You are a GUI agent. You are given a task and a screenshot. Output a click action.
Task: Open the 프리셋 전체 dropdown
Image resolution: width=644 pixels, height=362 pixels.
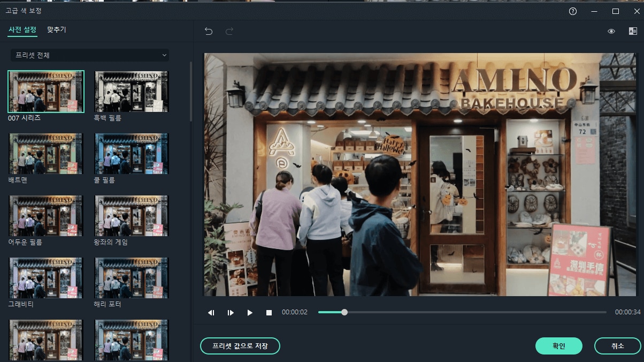[90, 55]
